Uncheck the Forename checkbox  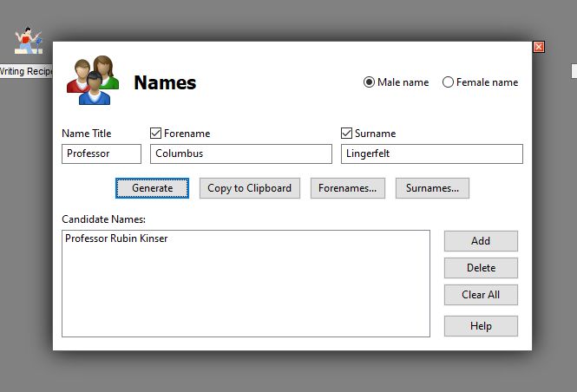156,134
